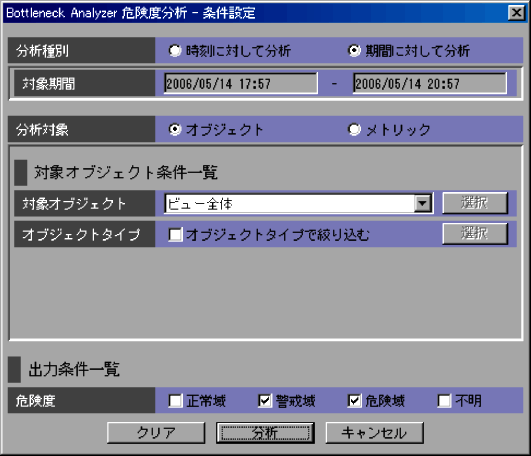Uncheck the 警戒域 risk level box
This screenshot has width=531, height=456.
(265, 401)
